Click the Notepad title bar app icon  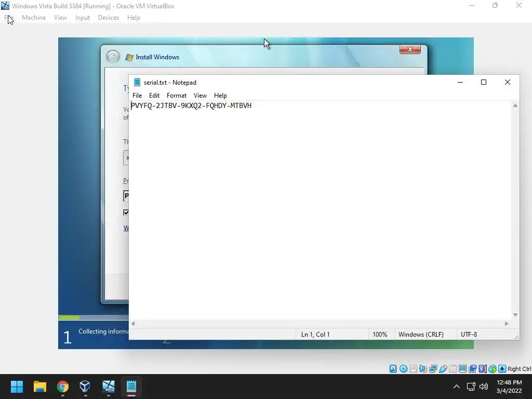click(x=137, y=82)
